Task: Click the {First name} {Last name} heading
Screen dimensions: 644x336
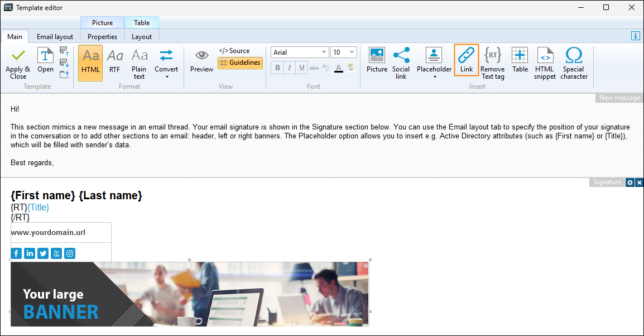Action: point(76,195)
